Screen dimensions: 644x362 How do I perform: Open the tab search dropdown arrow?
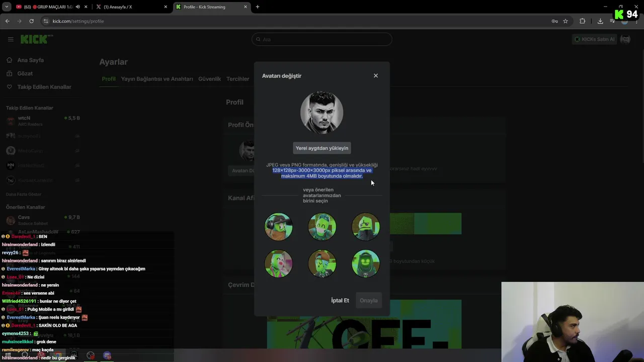[7, 7]
